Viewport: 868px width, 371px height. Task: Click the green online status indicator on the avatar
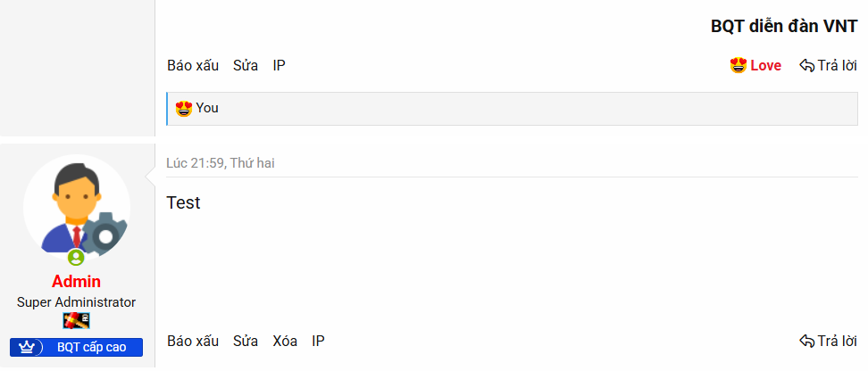[x=76, y=258]
